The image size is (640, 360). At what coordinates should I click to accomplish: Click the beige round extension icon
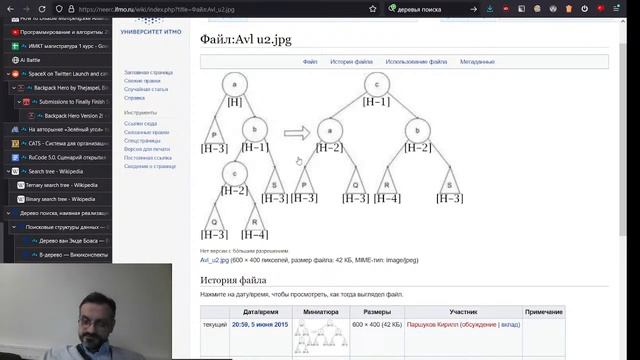coord(537,9)
